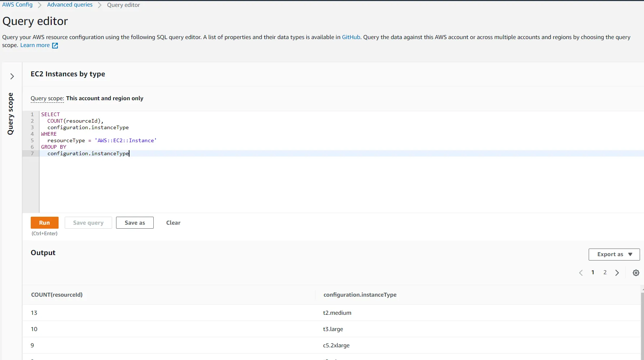Navigate to AWS Config breadcrumb

(17, 5)
